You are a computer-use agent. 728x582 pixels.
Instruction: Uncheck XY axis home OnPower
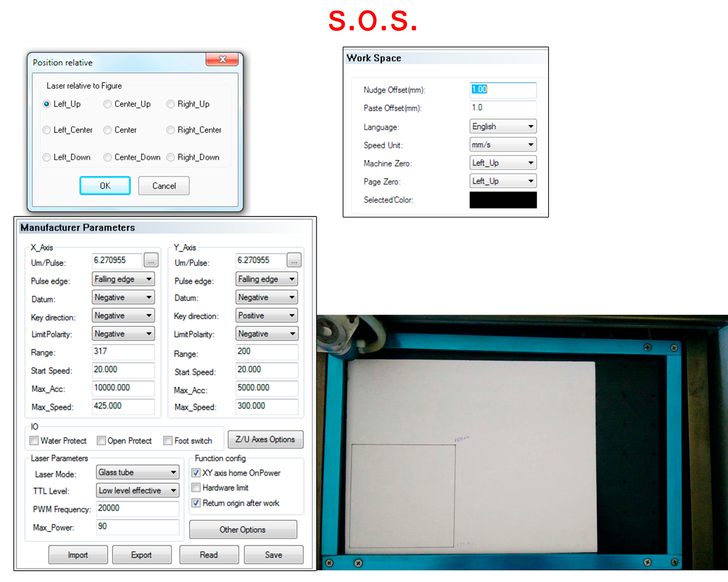click(x=196, y=473)
